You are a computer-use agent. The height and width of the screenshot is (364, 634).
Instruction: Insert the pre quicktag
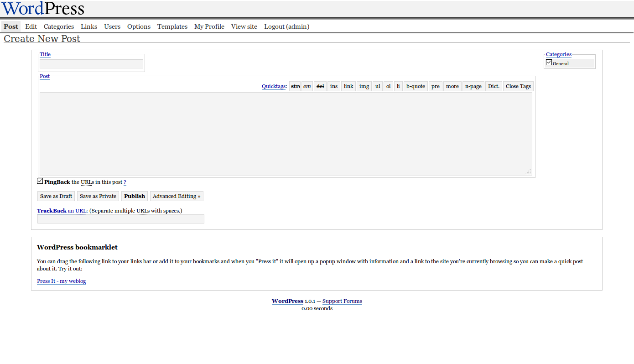pyautogui.click(x=436, y=86)
